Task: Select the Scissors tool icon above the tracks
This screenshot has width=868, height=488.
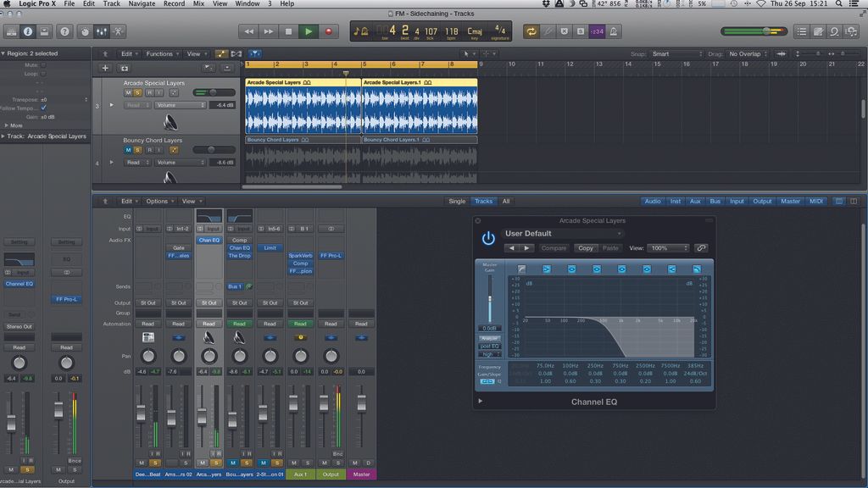Action: 236,53
